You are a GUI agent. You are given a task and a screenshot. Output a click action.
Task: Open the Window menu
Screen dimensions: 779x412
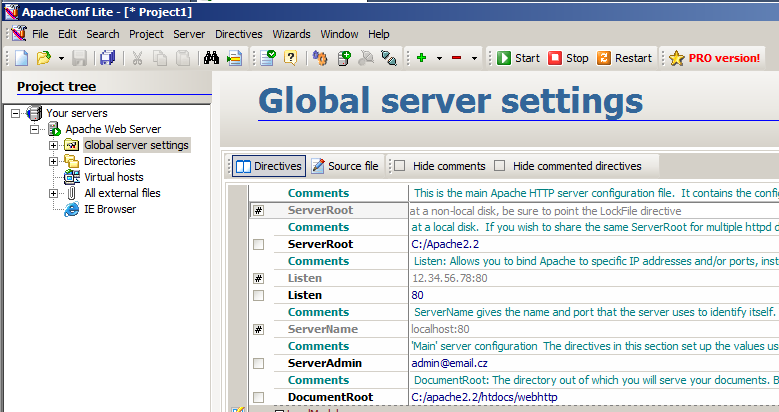(x=339, y=34)
